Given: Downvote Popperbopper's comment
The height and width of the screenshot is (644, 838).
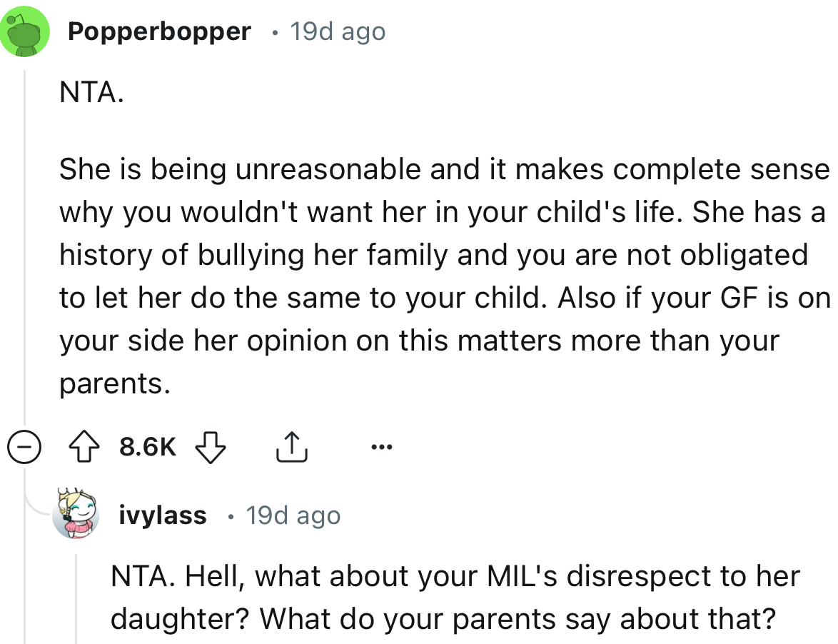Looking at the screenshot, I should click(211, 448).
